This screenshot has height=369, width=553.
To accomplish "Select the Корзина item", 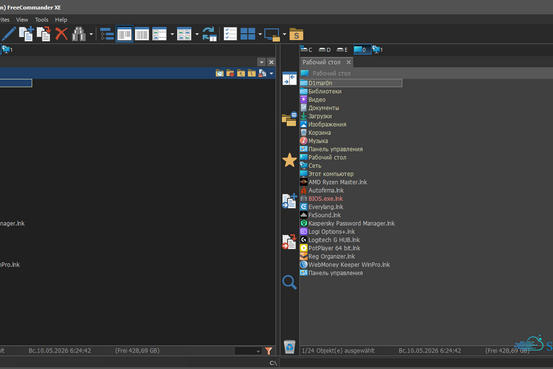I will (x=320, y=133).
